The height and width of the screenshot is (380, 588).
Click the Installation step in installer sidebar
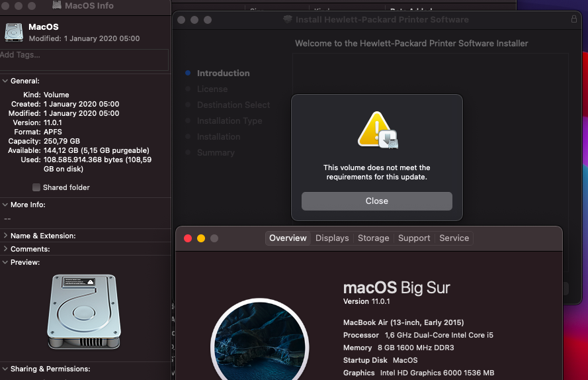(x=219, y=136)
